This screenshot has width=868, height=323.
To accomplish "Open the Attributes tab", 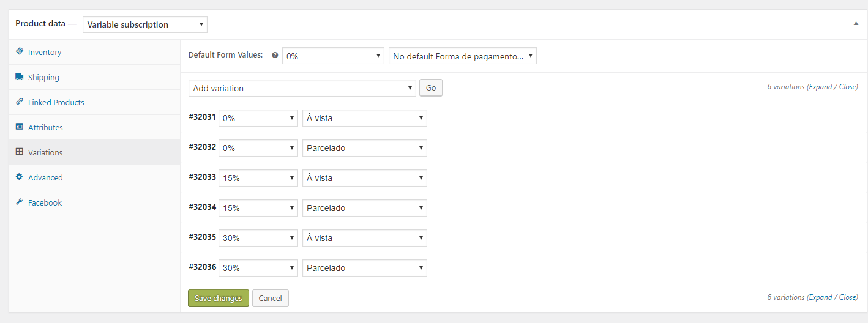I will coord(45,128).
